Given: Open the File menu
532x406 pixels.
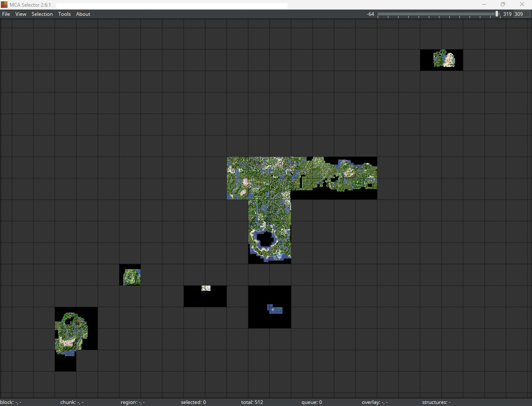Looking at the screenshot, I should 6,14.
